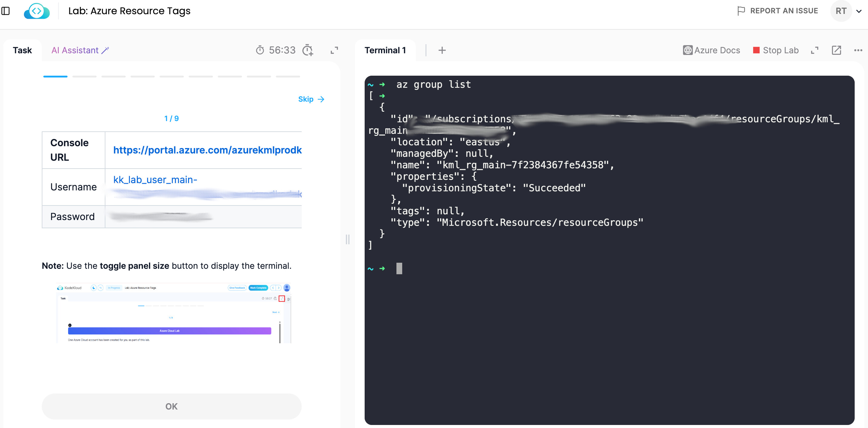Skip the current task step
The width and height of the screenshot is (868, 428).
click(x=311, y=99)
